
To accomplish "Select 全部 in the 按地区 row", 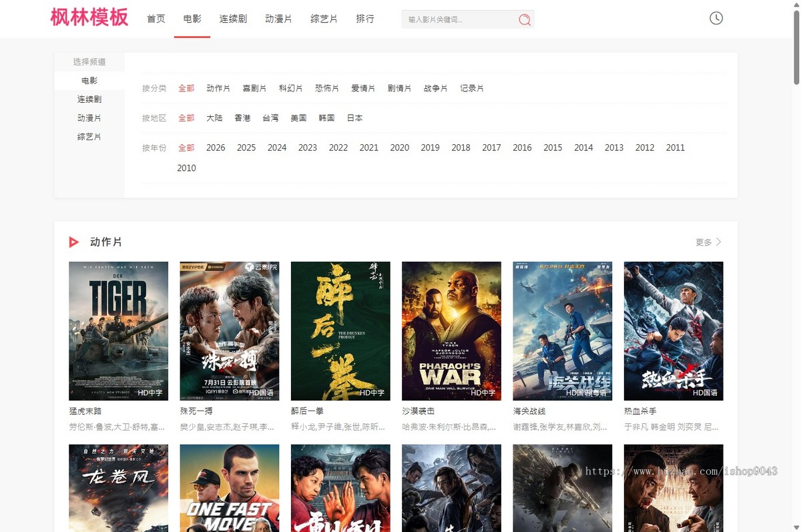I will (186, 118).
